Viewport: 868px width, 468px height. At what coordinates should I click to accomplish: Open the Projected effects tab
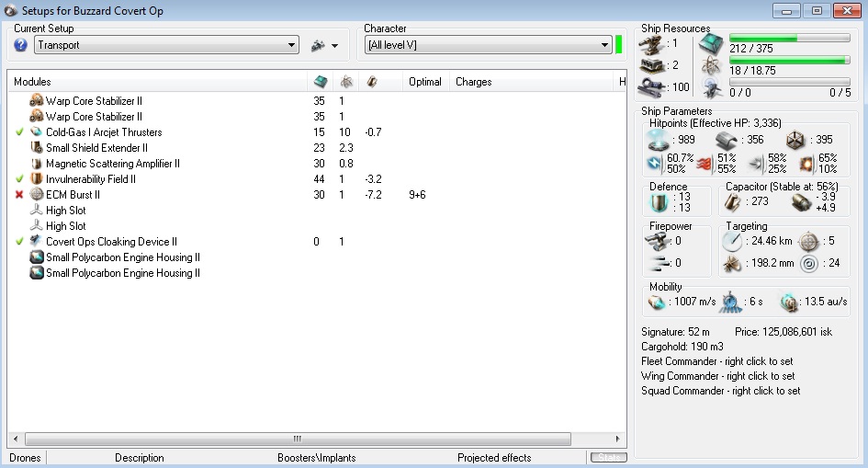coord(494,458)
